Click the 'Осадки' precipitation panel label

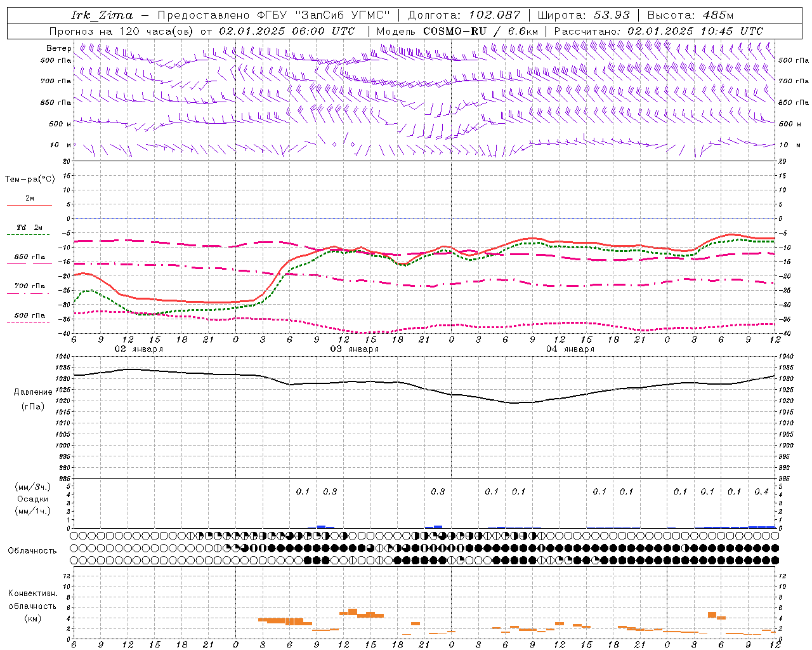[33, 499]
